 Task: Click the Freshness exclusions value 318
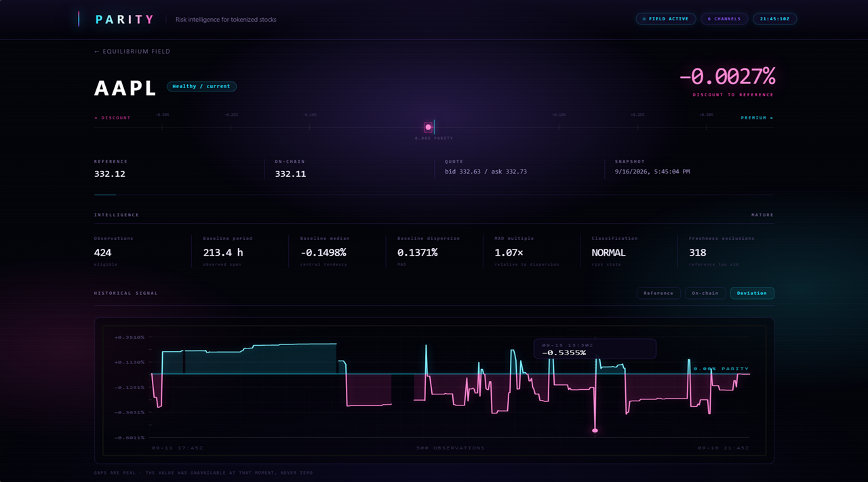coord(698,253)
